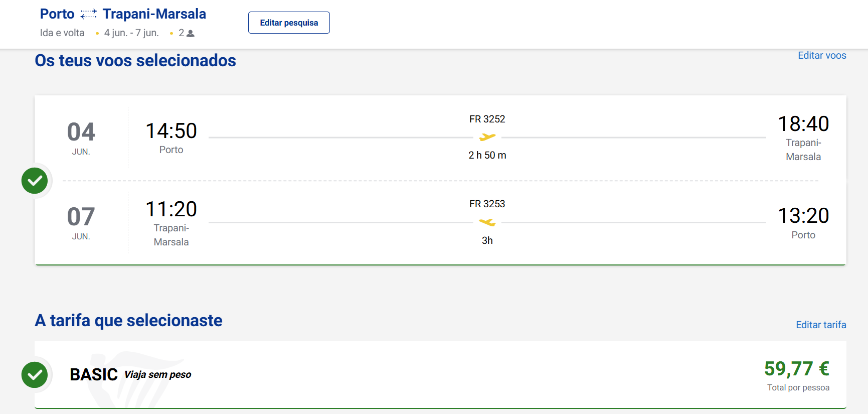The height and width of the screenshot is (414, 868).
Task: Click the '4 jun. - 7 jun.' dates text
Action: tap(131, 33)
